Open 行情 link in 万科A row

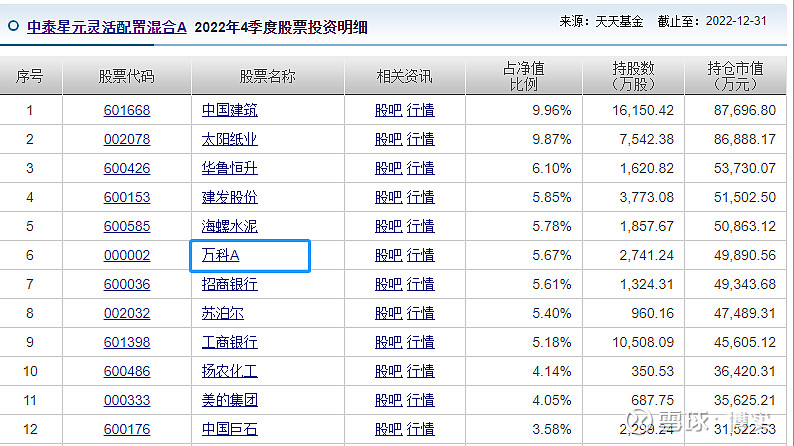[420, 255]
